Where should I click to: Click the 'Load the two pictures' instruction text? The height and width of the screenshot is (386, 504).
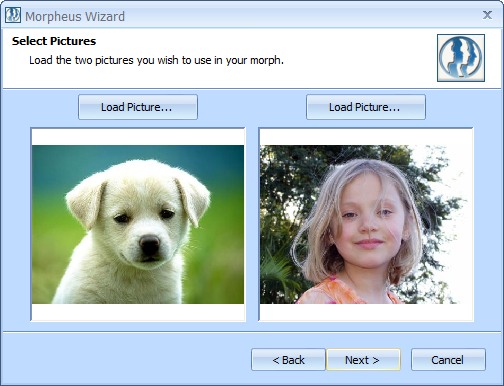click(156, 60)
